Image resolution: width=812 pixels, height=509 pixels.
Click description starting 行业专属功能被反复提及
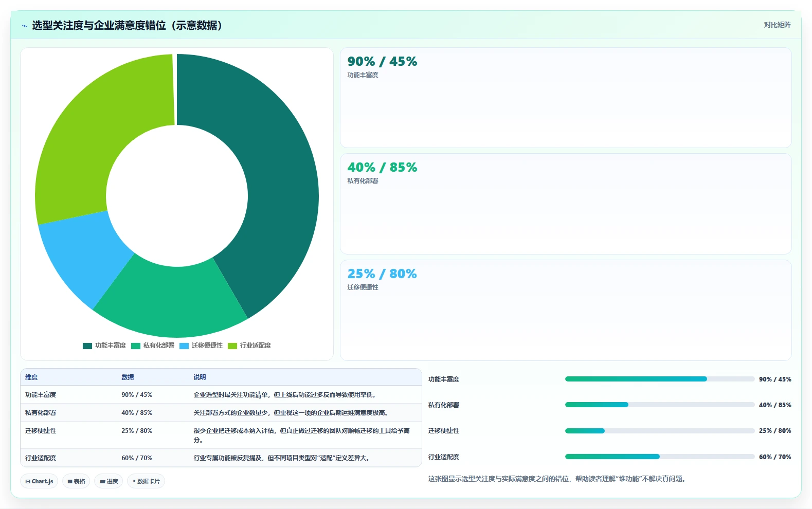pyautogui.click(x=282, y=458)
